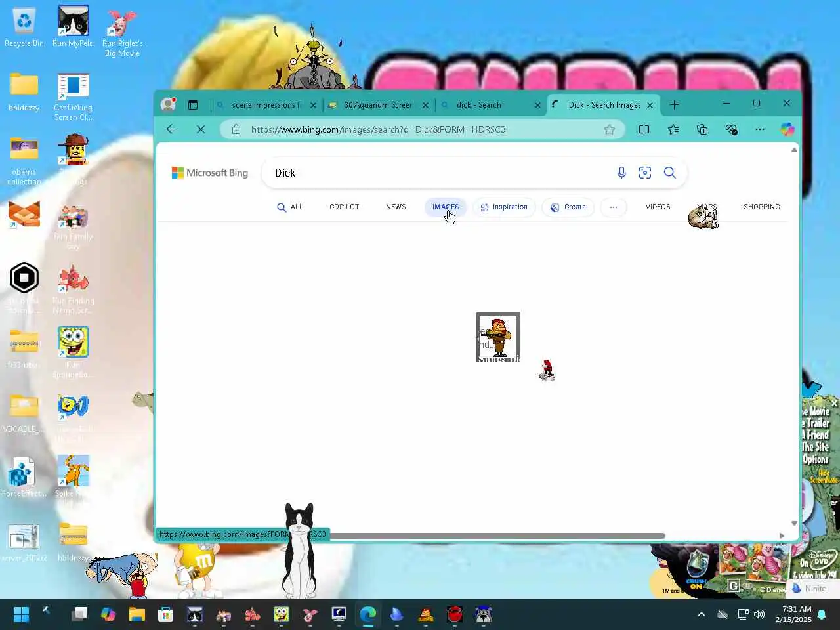Select the ALL search category
Viewport: 840px width, 630px height.
click(290, 207)
